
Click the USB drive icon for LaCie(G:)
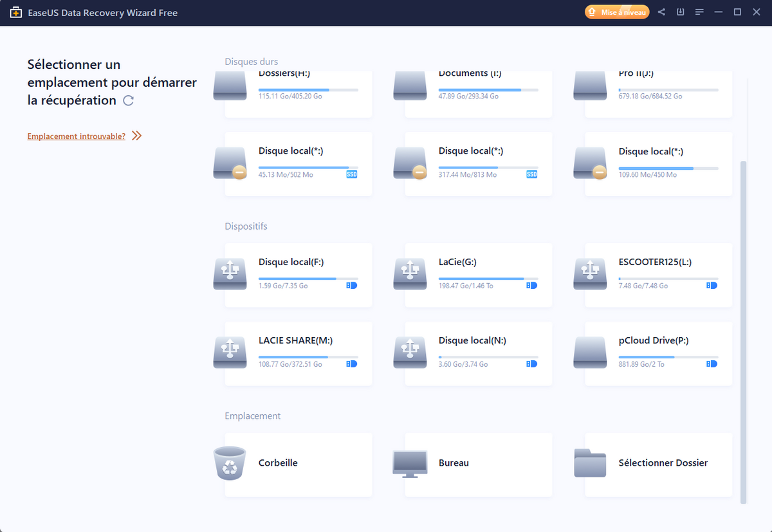[410, 273]
